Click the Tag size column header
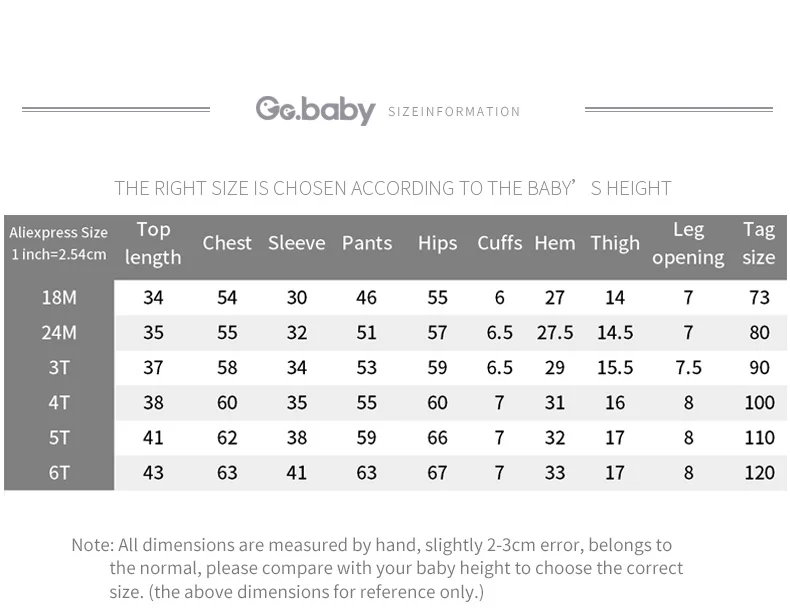The width and height of the screenshot is (790, 615). [759, 243]
